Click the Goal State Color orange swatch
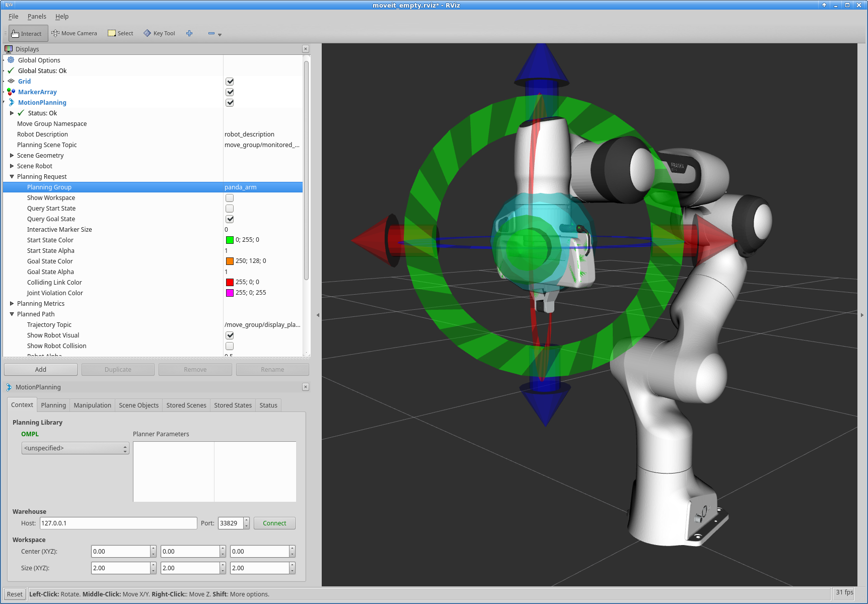 pyautogui.click(x=230, y=261)
